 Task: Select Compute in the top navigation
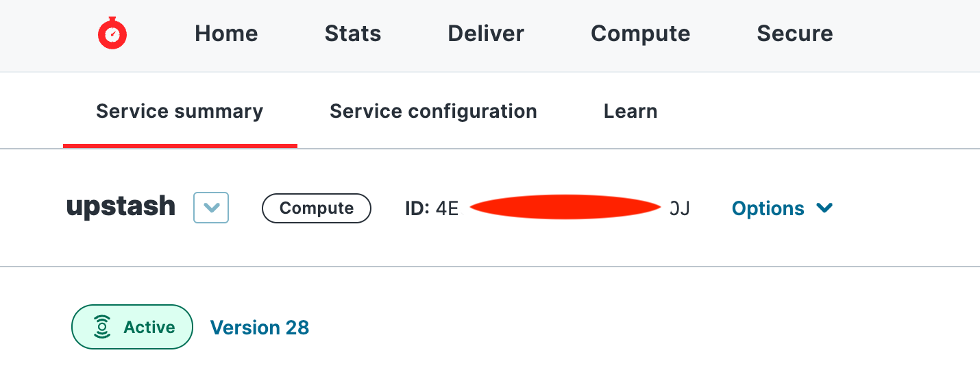640,34
